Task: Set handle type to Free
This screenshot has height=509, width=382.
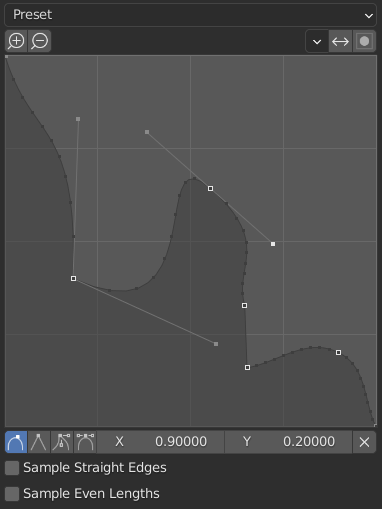Action: 62,442
